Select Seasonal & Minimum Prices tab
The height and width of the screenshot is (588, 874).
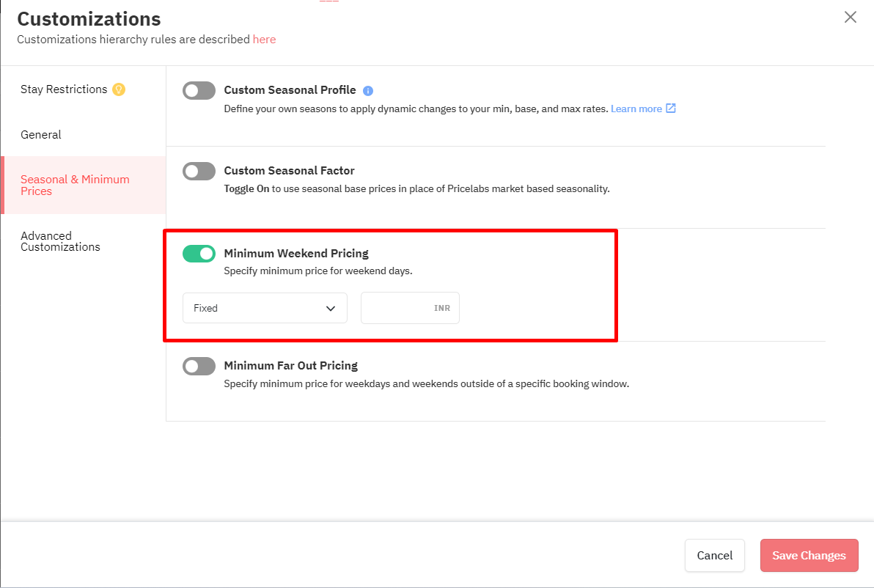84,185
